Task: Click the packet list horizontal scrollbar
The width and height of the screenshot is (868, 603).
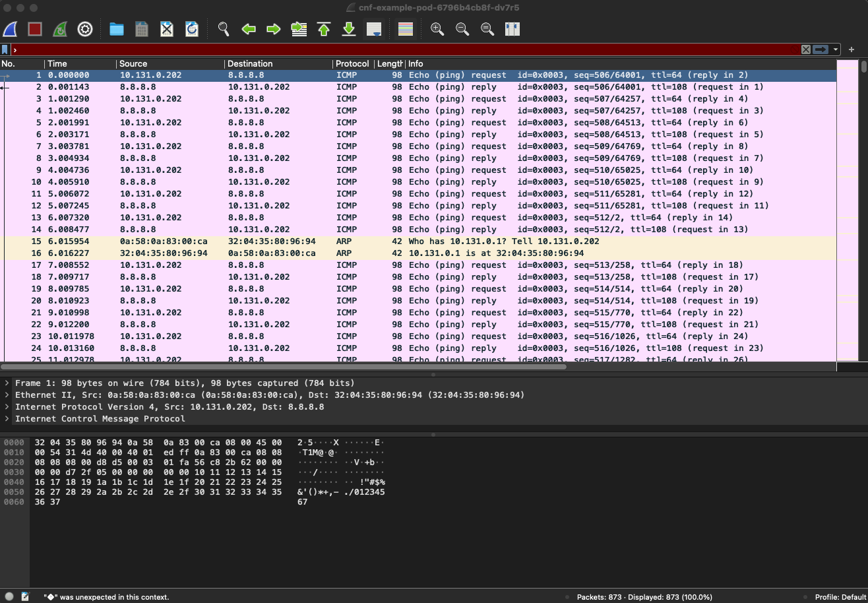Action: click(284, 366)
